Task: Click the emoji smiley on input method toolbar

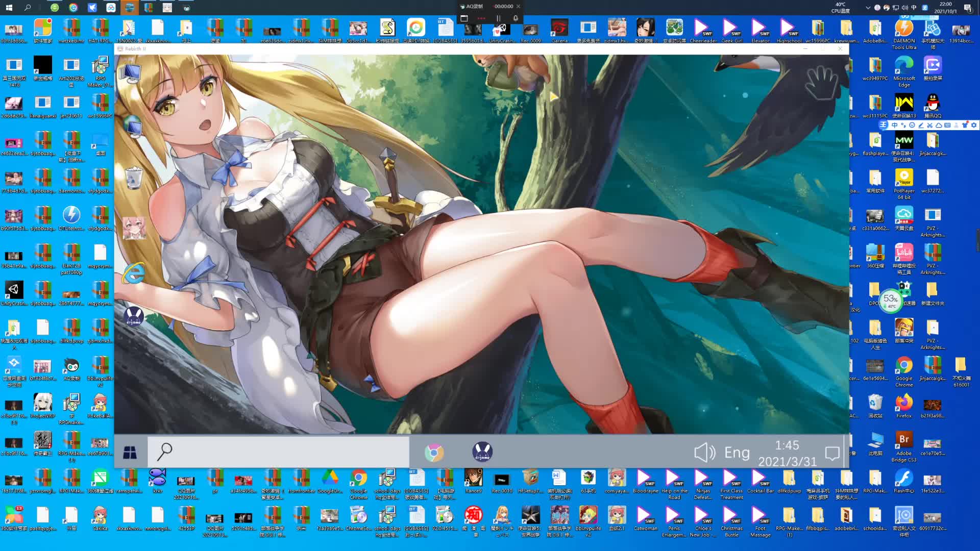Action: [912, 125]
